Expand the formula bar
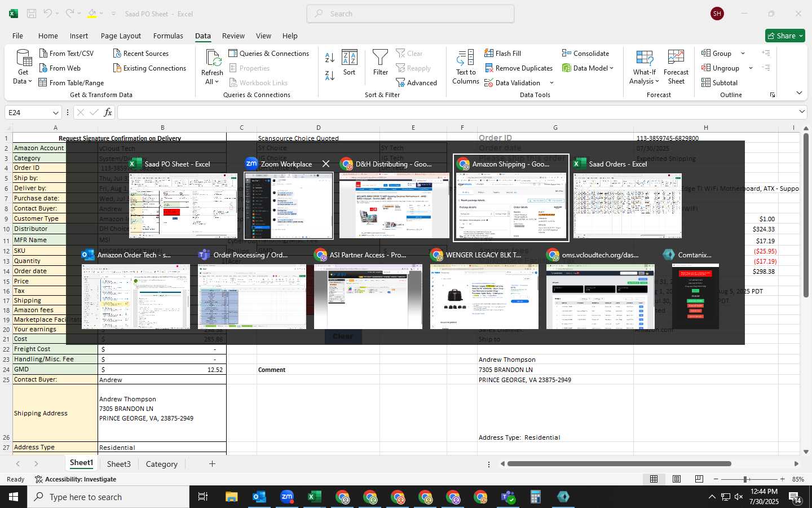The width and height of the screenshot is (812, 508). (x=801, y=112)
